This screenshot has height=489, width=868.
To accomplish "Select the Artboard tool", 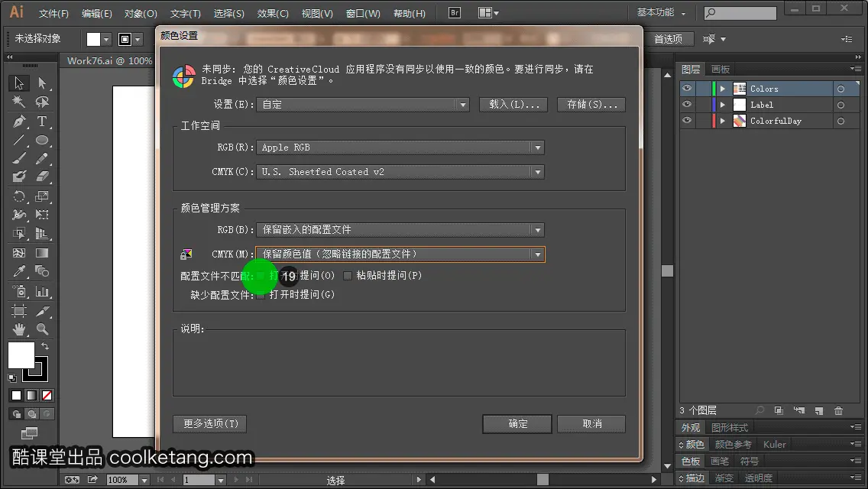I will click(x=19, y=311).
